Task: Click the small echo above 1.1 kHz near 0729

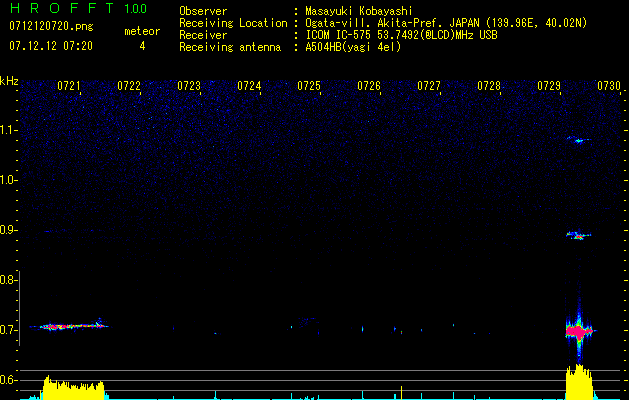Action: point(578,140)
